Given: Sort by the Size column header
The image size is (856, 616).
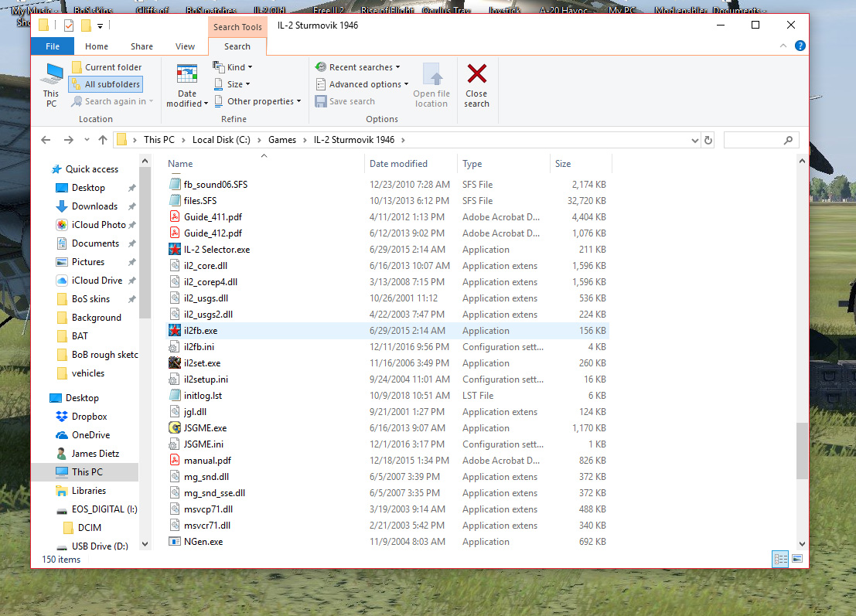Looking at the screenshot, I should coord(580,164).
